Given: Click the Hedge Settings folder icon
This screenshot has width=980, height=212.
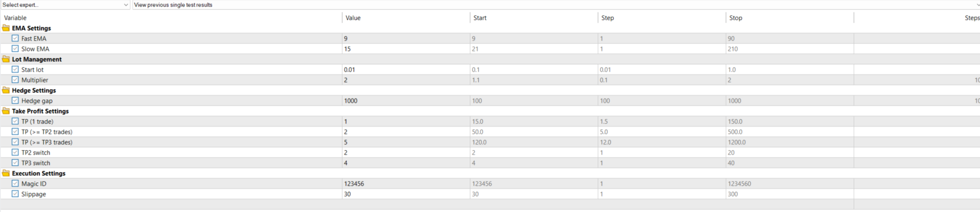Looking at the screenshot, I should click(6, 90).
